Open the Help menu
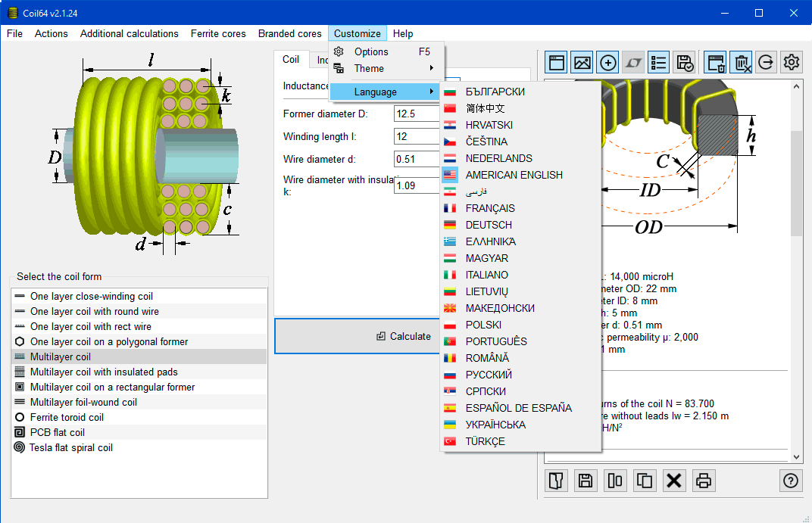The image size is (812, 523). (403, 33)
